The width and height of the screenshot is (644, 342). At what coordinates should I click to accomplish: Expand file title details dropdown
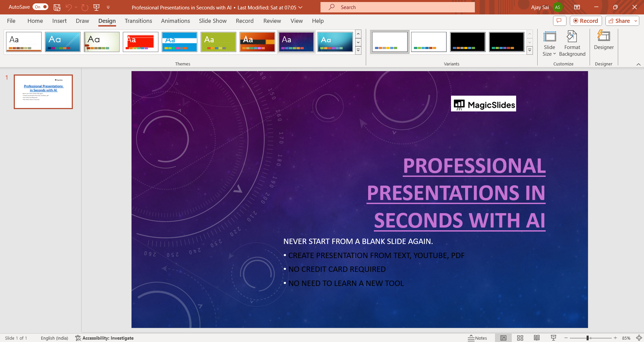pos(300,7)
